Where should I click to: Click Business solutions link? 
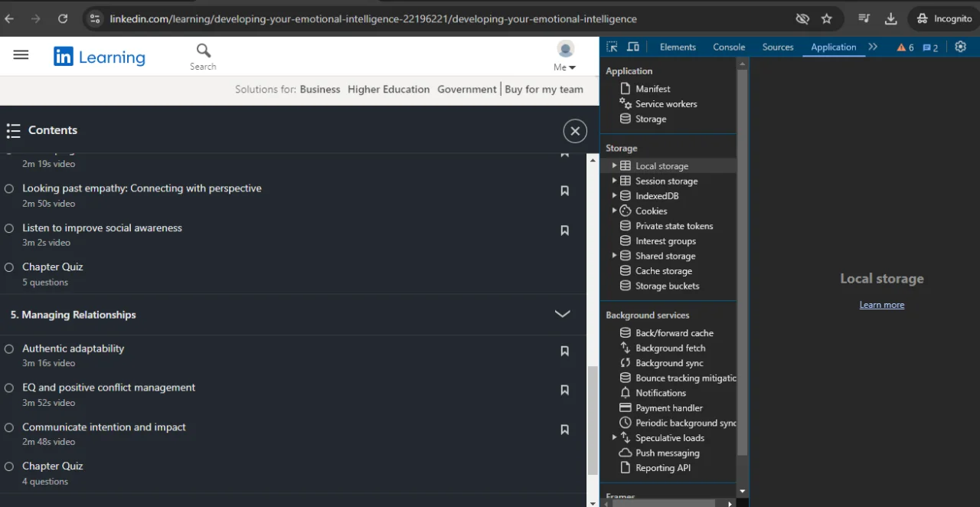pyautogui.click(x=320, y=90)
